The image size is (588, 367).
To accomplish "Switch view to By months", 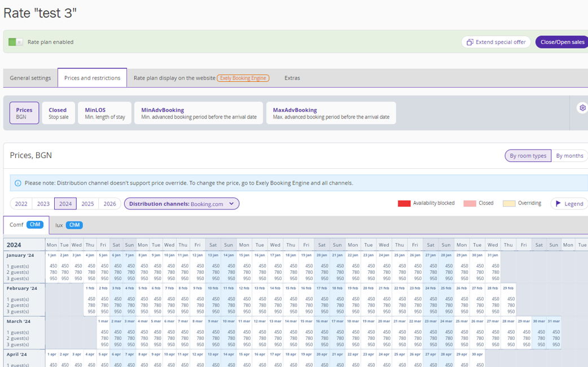I will (x=569, y=156).
